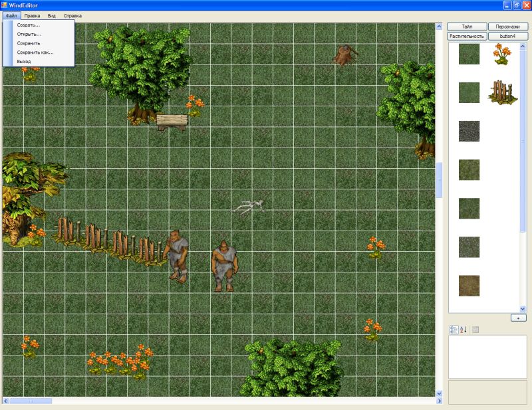Show the Растительность category
Screen dimensions: 532x410
pos(467,36)
